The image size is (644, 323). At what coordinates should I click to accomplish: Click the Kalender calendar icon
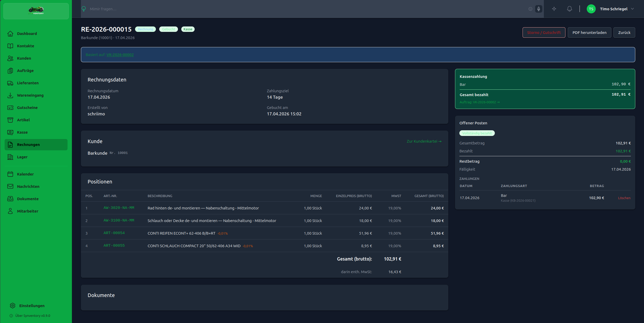[10, 174]
